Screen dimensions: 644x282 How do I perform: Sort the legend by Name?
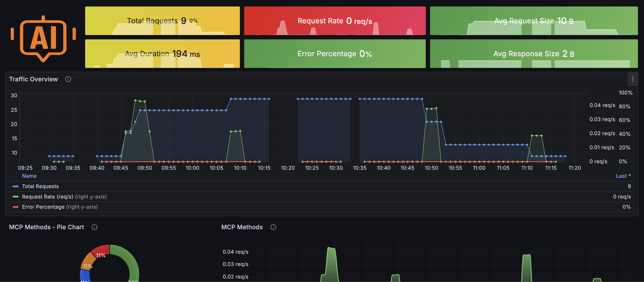pos(29,176)
